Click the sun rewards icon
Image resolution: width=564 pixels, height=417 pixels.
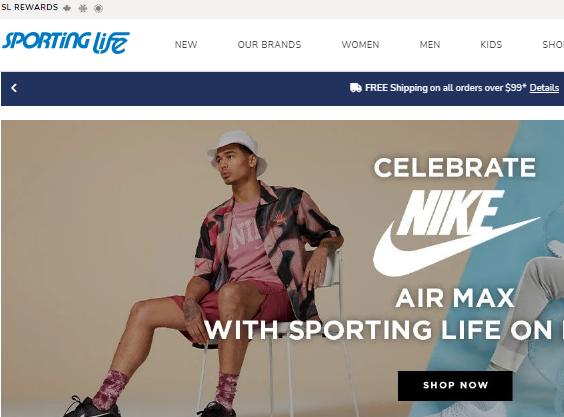coord(98,8)
